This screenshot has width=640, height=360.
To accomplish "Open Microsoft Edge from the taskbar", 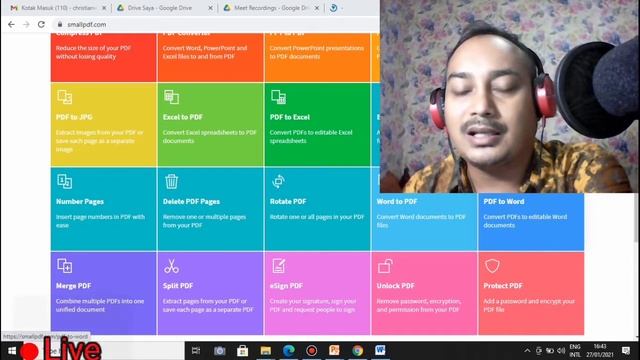I will [x=289, y=351].
